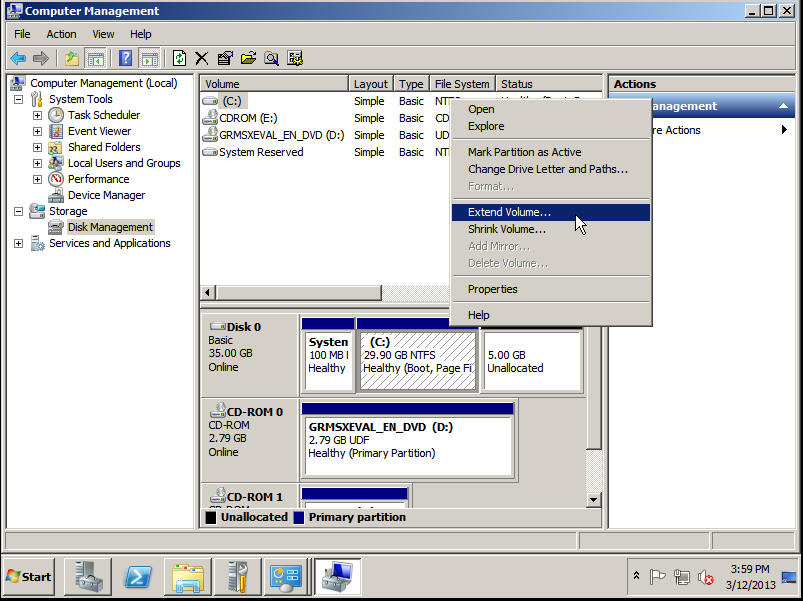This screenshot has height=601, width=803.
Task: Select the (C:) volume row
Action: click(x=325, y=101)
